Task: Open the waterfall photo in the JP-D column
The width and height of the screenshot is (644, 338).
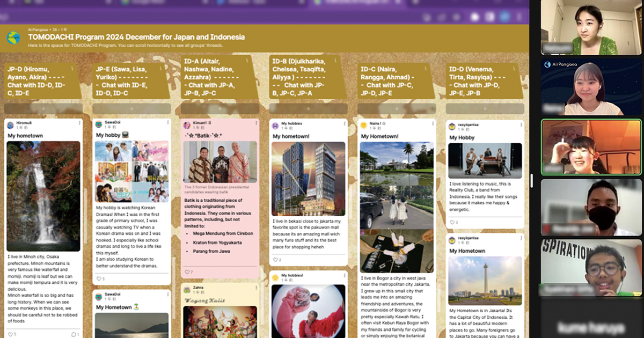Action: (x=43, y=196)
